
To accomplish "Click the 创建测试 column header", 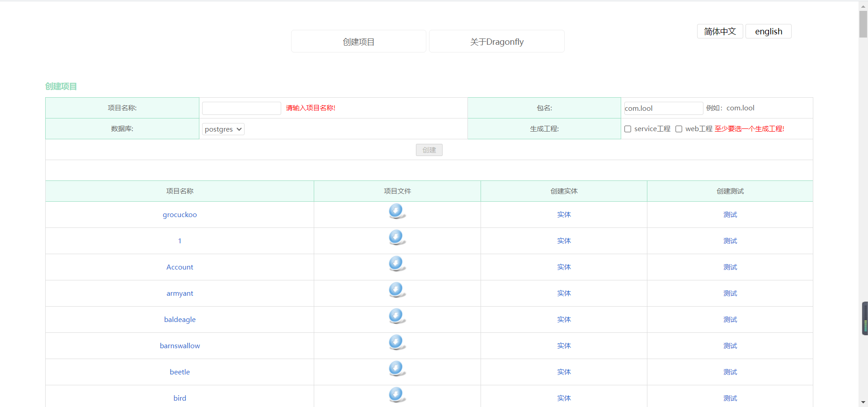I will point(730,191).
